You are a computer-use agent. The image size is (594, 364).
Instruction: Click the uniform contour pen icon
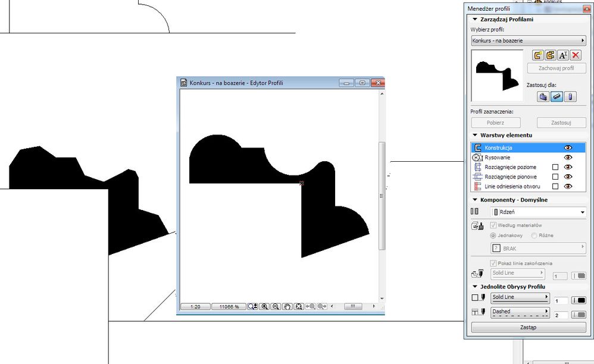(479, 298)
